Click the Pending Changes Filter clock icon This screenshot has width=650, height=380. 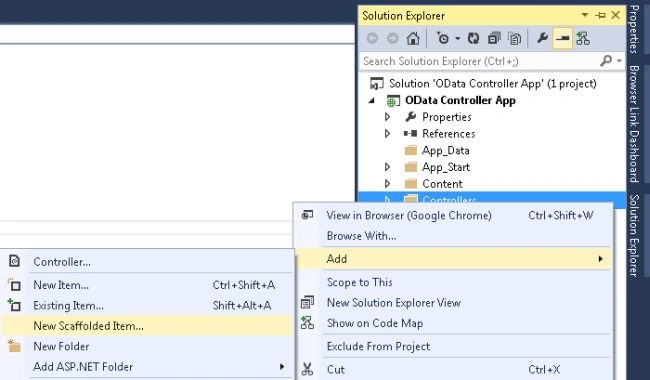pyautogui.click(x=443, y=39)
